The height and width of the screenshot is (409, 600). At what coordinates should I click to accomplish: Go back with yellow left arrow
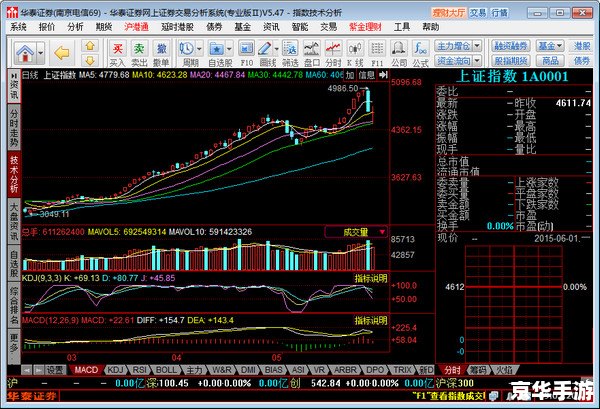[62, 53]
